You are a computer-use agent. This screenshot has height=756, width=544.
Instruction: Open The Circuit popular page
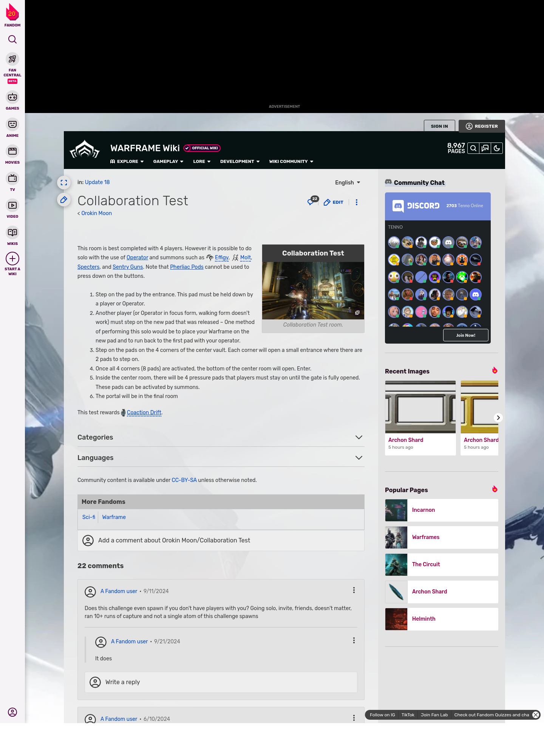tap(442, 565)
